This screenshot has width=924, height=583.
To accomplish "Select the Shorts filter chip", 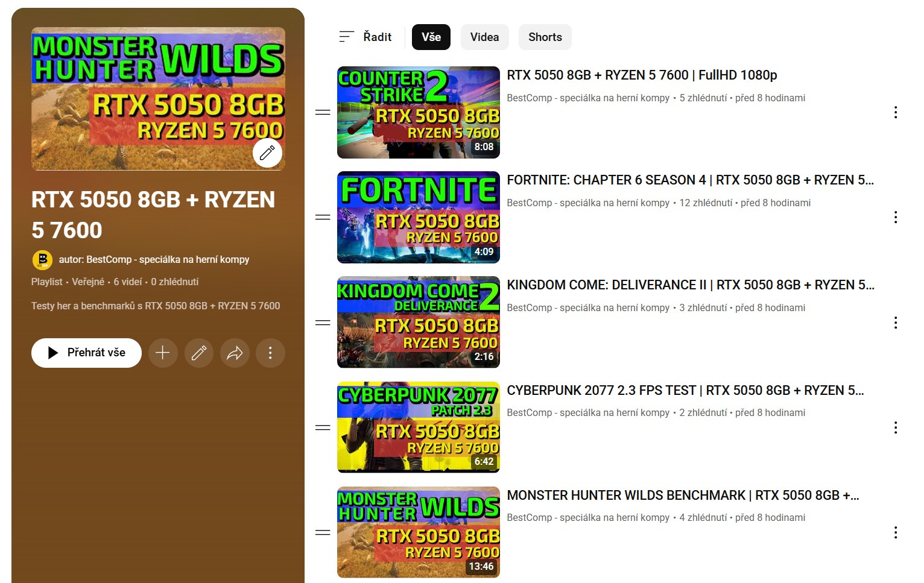I will (545, 37).
